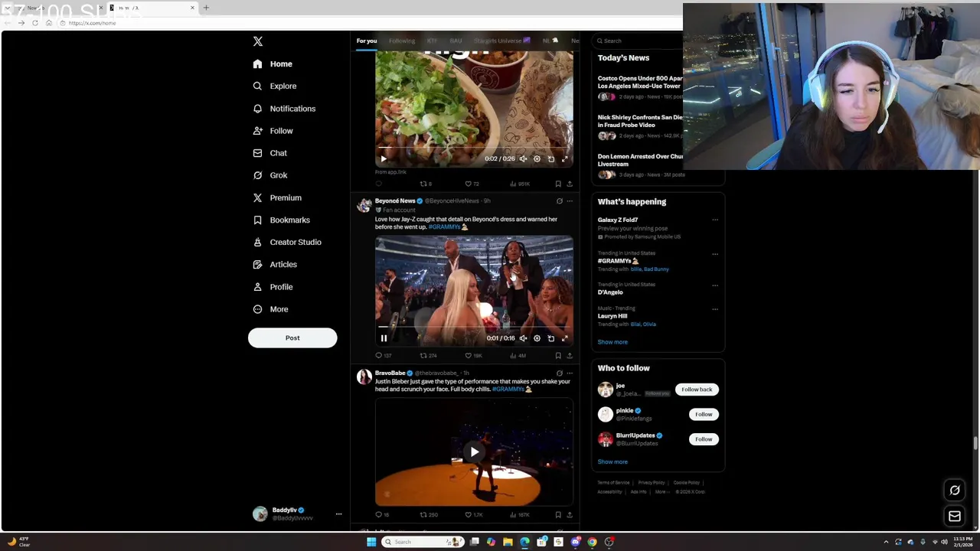The height and width of the screenshot is (551, 980).
Task: Unmute the Chipotle food video
Action: (523, 159)
